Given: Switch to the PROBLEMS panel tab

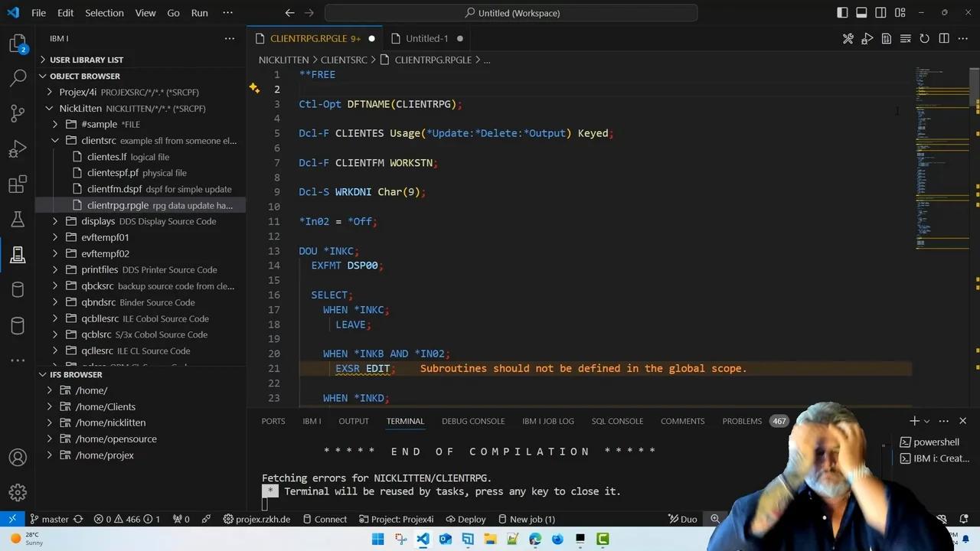Looking at the screenshot, I should pos(742,421).
